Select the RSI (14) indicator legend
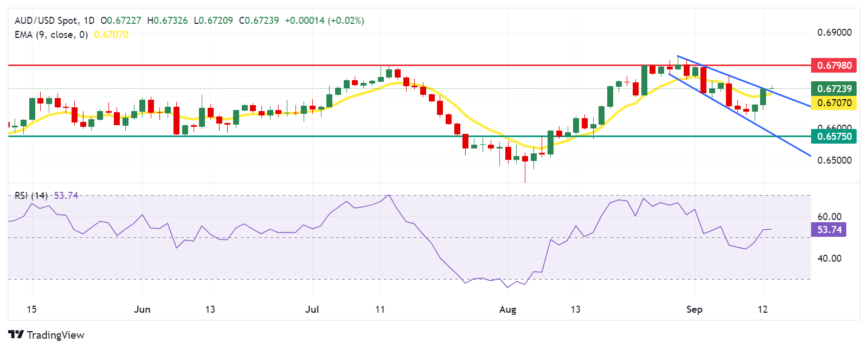 31,196
